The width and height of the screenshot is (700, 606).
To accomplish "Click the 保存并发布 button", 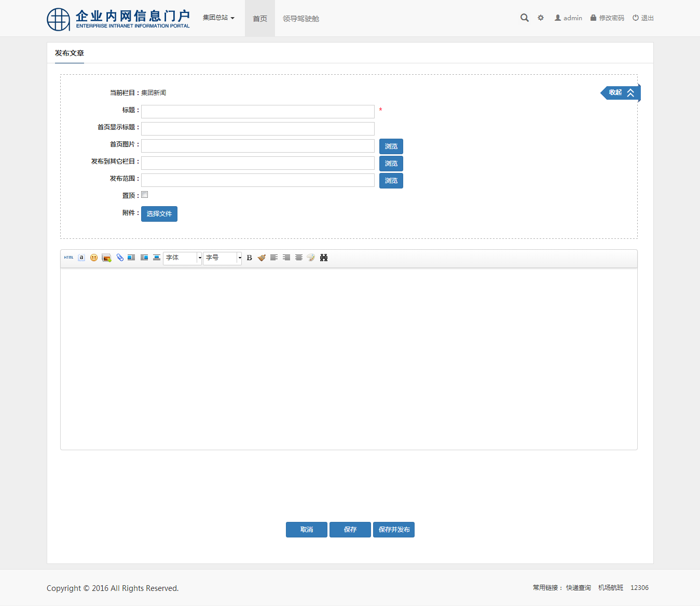I will (x=394, y=530).
